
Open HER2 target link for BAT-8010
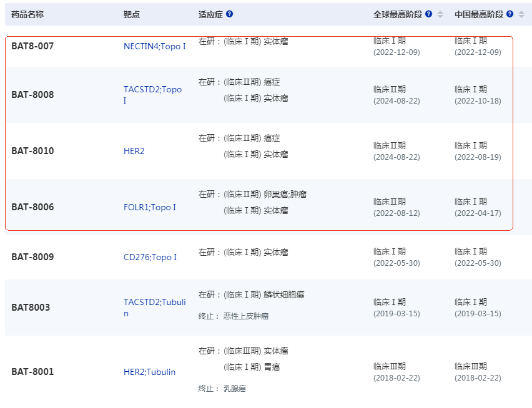click(x=134, y=151)
